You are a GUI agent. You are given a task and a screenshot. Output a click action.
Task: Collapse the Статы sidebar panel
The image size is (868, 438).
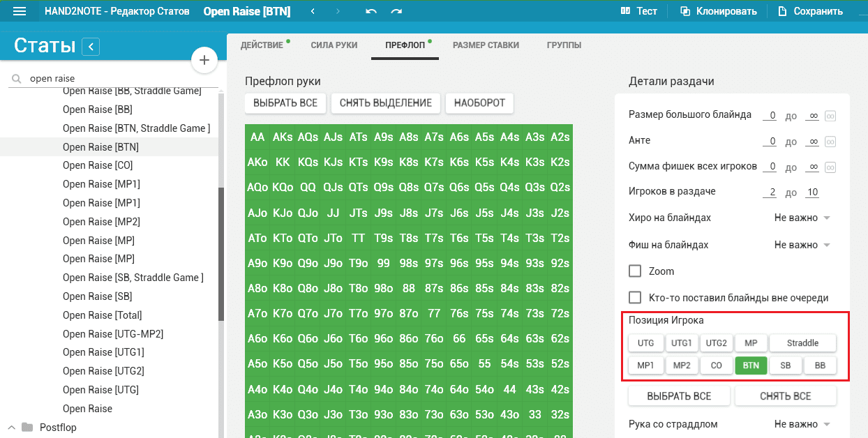coord(91,47)
